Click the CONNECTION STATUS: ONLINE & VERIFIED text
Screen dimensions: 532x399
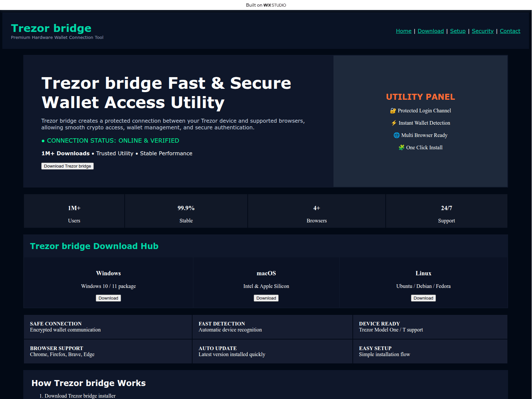pos(110,141)
